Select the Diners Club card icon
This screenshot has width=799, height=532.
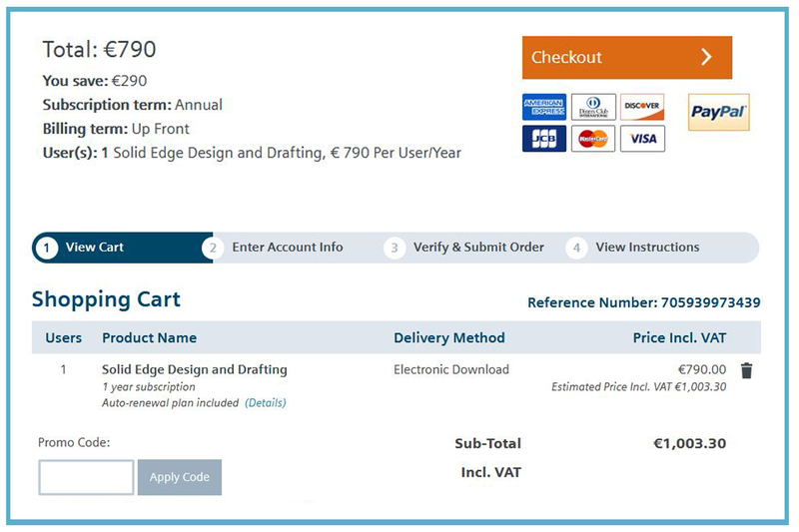pyautogui.click(x=593, y=107)
